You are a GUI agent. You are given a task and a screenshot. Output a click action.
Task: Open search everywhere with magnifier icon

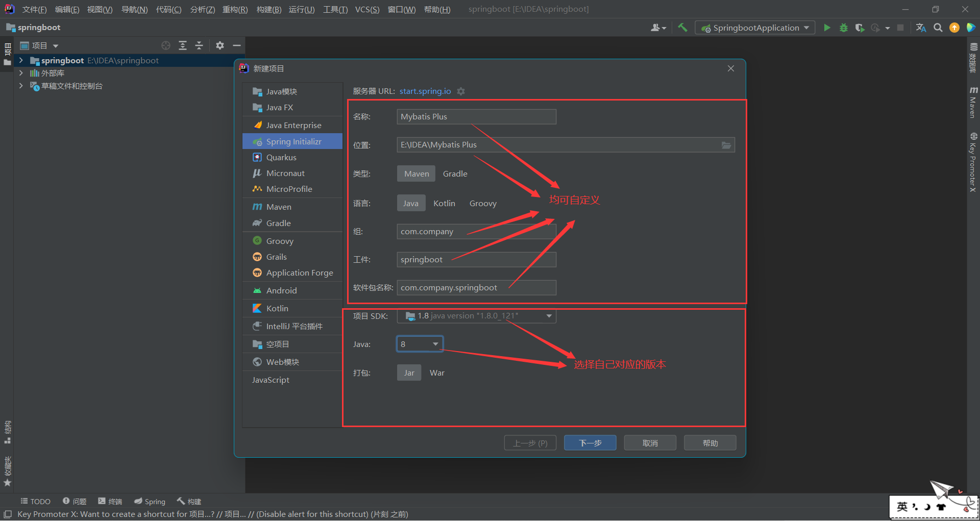938,28
